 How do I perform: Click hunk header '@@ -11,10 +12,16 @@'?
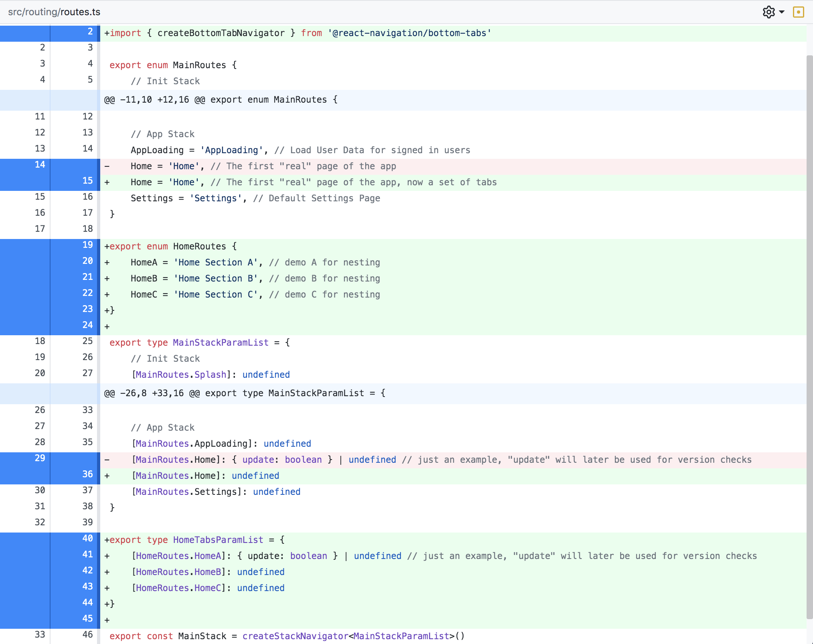[x=453, y=100]
